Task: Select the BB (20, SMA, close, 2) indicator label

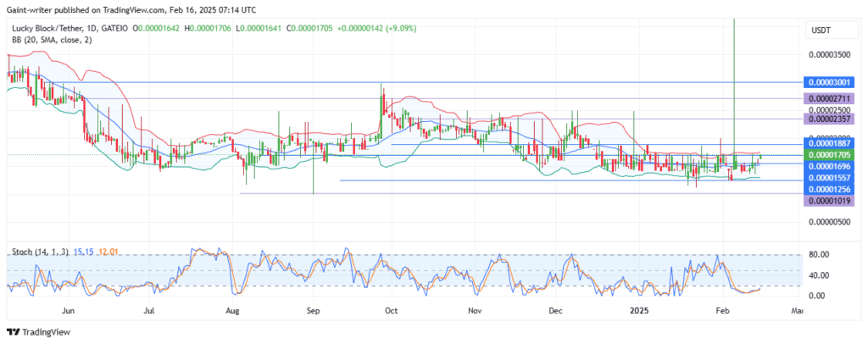Action: tap(50, 39)
